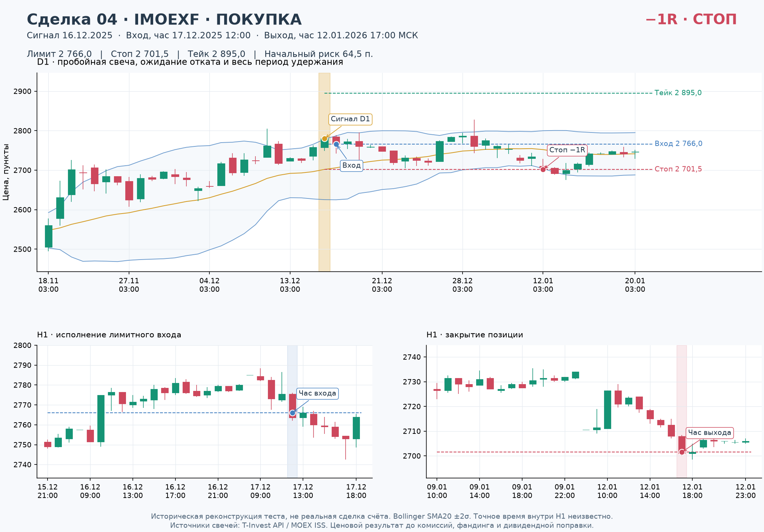
Task: Click the '13.12 03:00' date tick on D1
Action: point(290,285)
